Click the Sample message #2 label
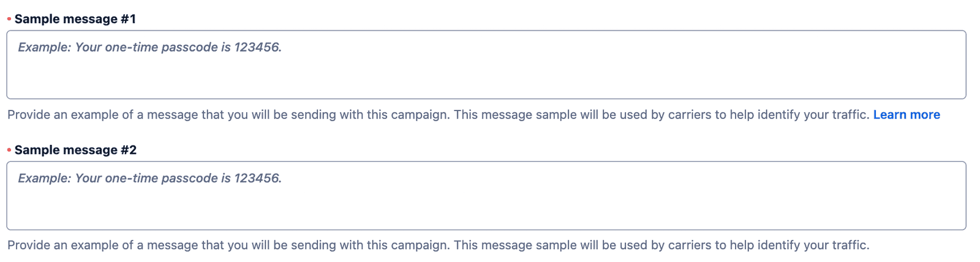Viewport: 980px width, 262px height. click(x=75, y=150)
